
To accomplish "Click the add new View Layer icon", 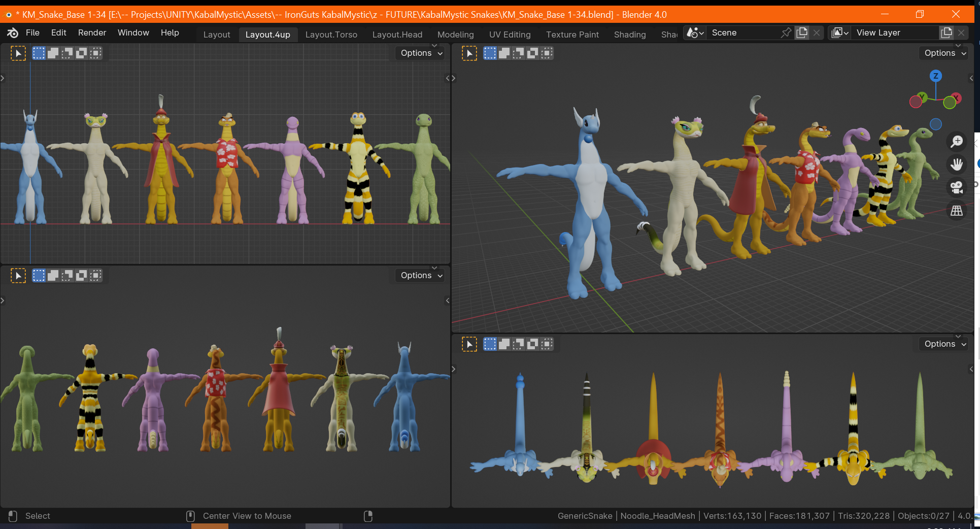I will (947, 33).
